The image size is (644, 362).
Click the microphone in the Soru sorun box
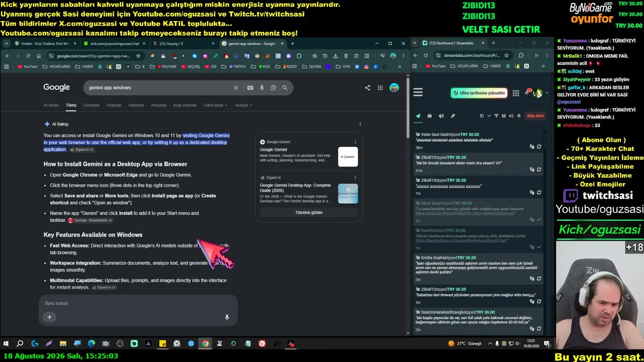pyautogui.click(x=227, y=317)
